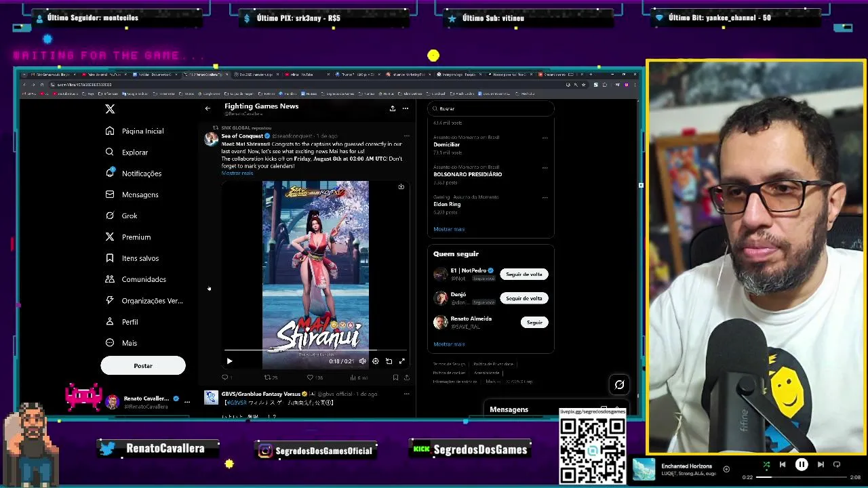This screenshot has width=868, height=488.
Task: Pause Enchanted Horizons track
Action: [x=802, y=465]
